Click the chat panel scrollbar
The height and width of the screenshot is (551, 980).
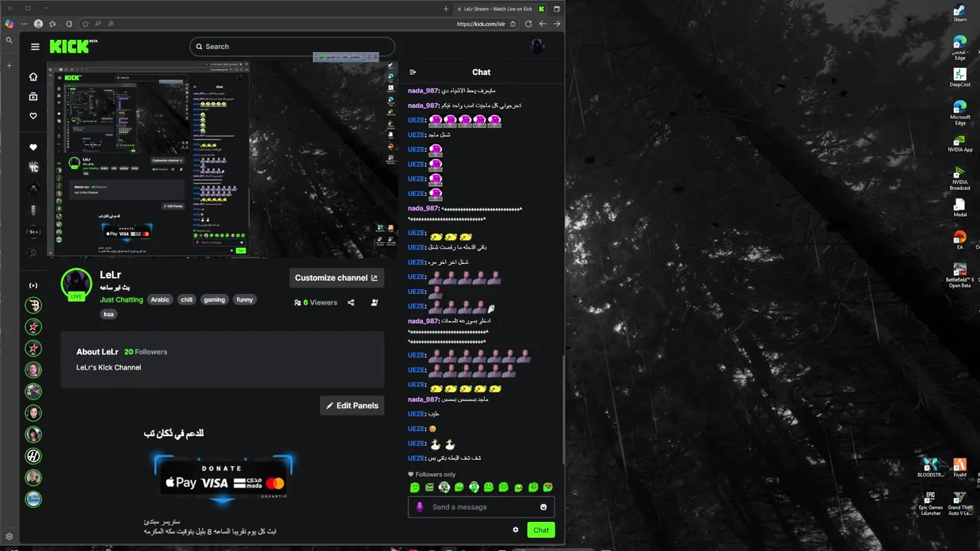(563, 409)
